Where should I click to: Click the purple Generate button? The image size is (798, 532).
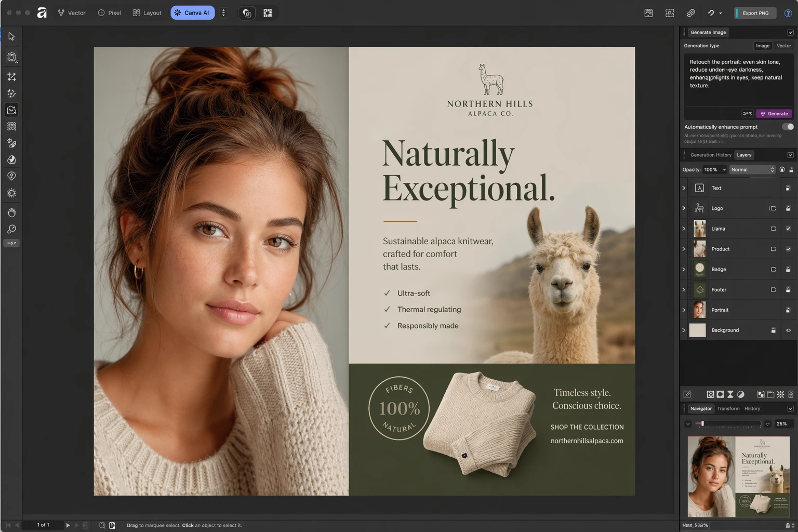(774, 114)
